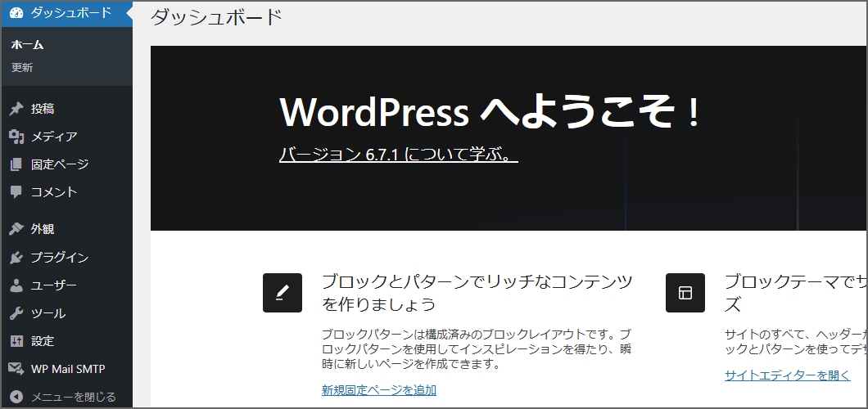868x409 pixels.
Task: Click the media icon beside メディア
Action: coord(16,137)
